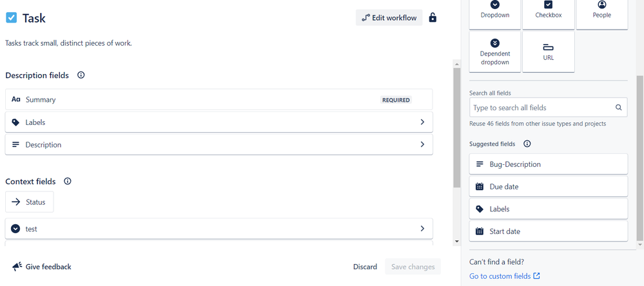Expand the Labels field row chevron
The width and height of the screenshot is (644, 286).
pyautogui.click(x=422, y=122)
